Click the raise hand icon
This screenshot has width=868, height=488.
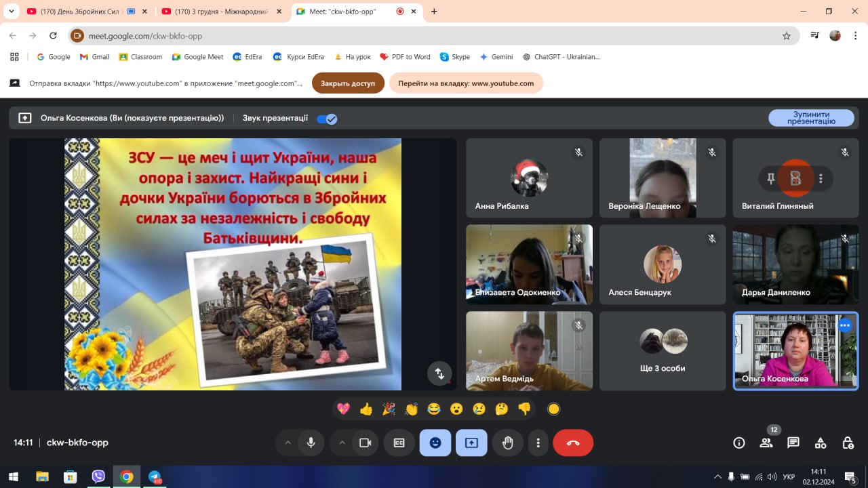(507, 443)
